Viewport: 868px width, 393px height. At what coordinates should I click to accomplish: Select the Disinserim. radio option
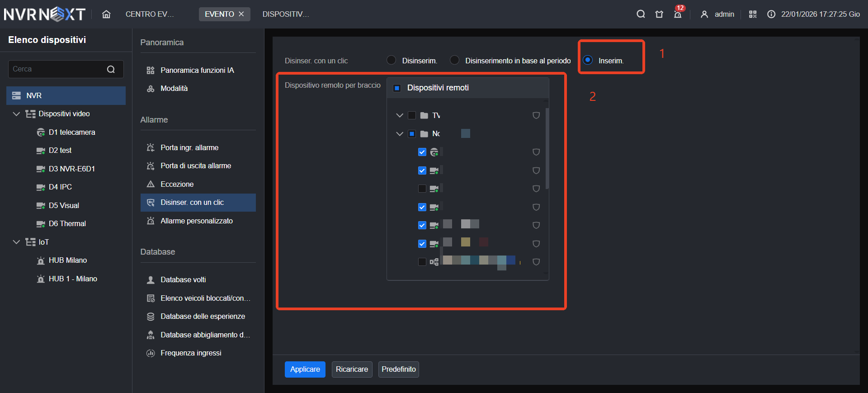point(392,60)
